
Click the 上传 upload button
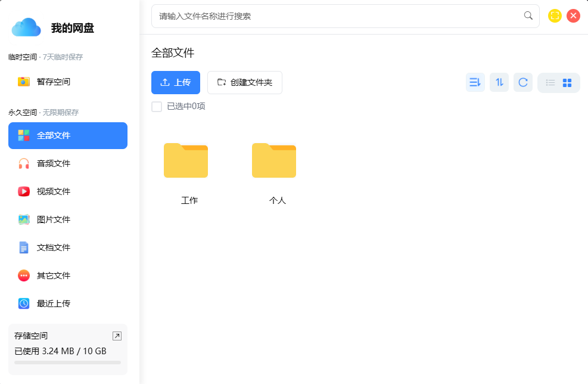pos(176,82)
